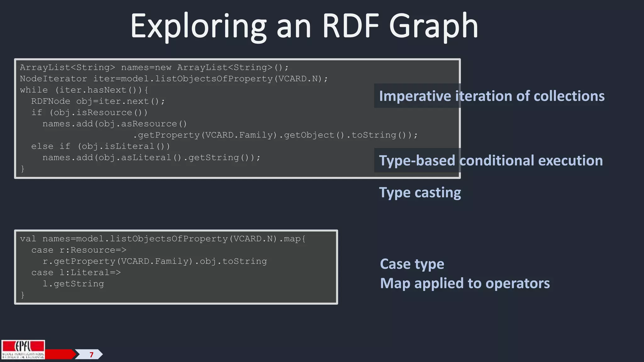Click the 'case l:Literal=>' line
Viewport: 644px width, 362px height.
(x=76, y=273)
